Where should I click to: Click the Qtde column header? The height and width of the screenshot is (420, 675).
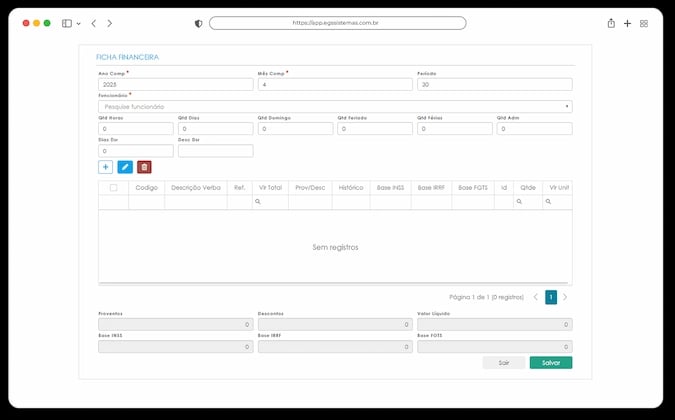(x=528, y=188)
